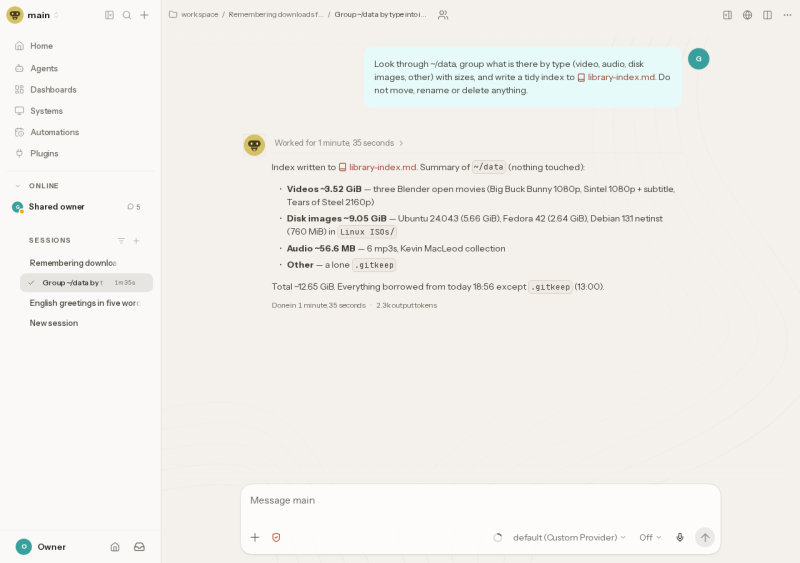Toggle the side panel icon in top bar
The image size is (800, 563).
coord(728,15)
